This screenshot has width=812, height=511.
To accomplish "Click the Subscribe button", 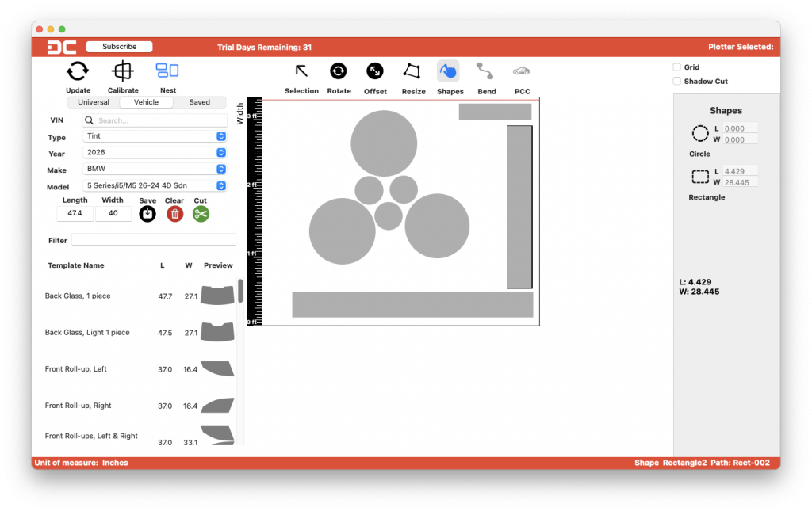I will tap(118, 46).
